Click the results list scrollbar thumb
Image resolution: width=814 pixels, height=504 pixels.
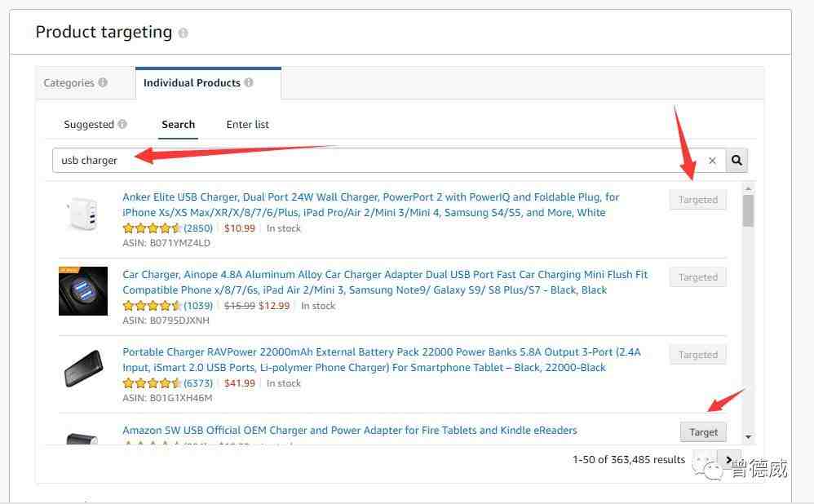[x=748, y=210]
